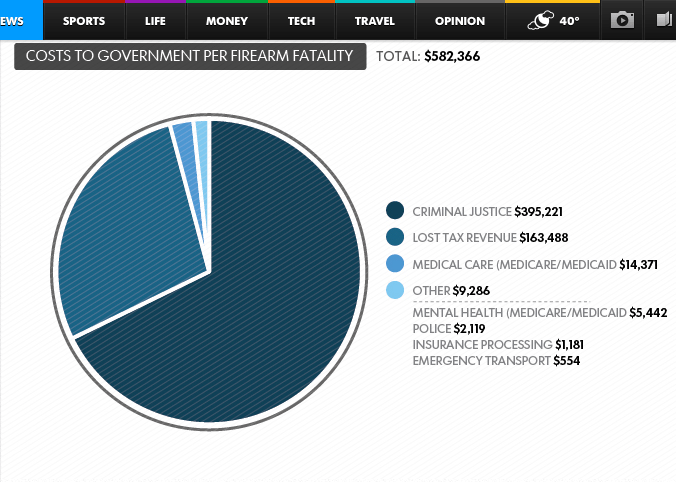Click the partially visible book icon at nav edge

[x=665, y=20]
